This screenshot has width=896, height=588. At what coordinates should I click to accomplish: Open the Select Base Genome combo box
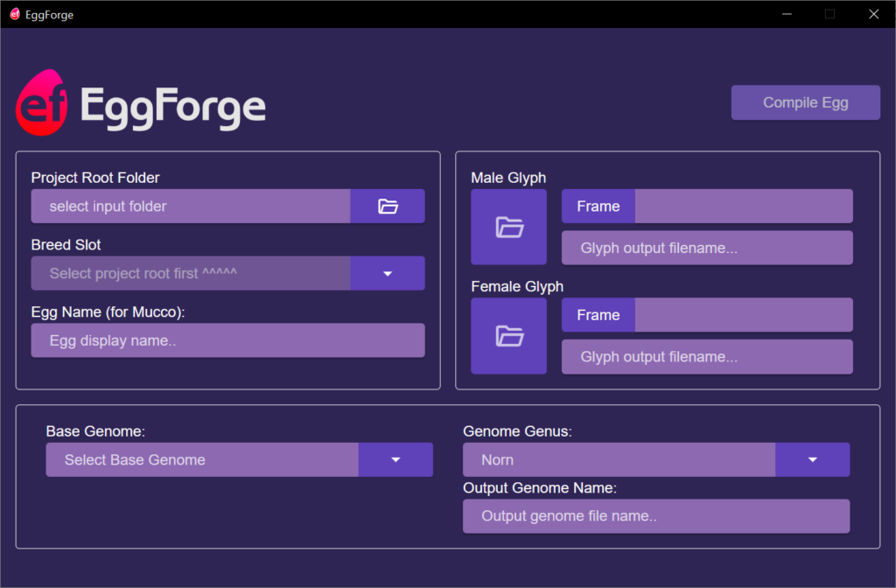tap(202, 459)
